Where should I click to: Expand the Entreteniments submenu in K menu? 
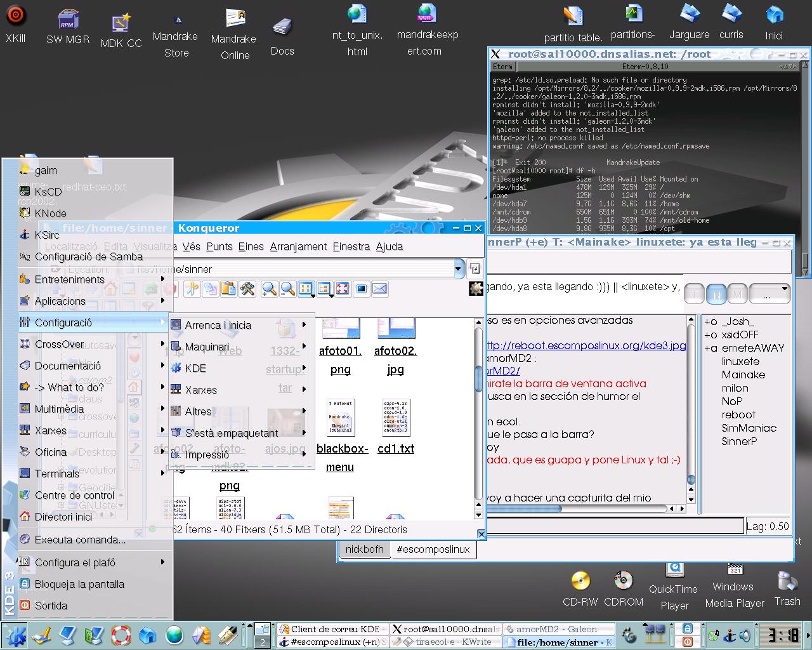tap(95, 279)
